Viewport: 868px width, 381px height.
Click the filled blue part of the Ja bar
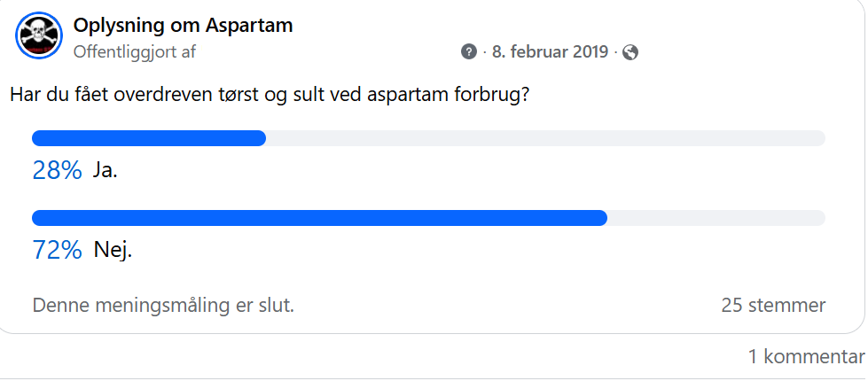click(x=149, y=138)
